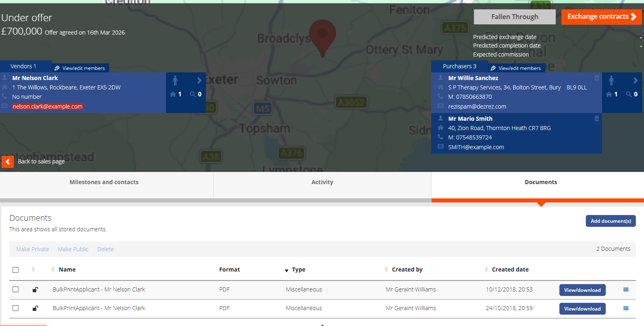Tick the checkbox for the second BulkPrintApplicant document
Viewport: 644px width, 326px height.
(15, 308)
